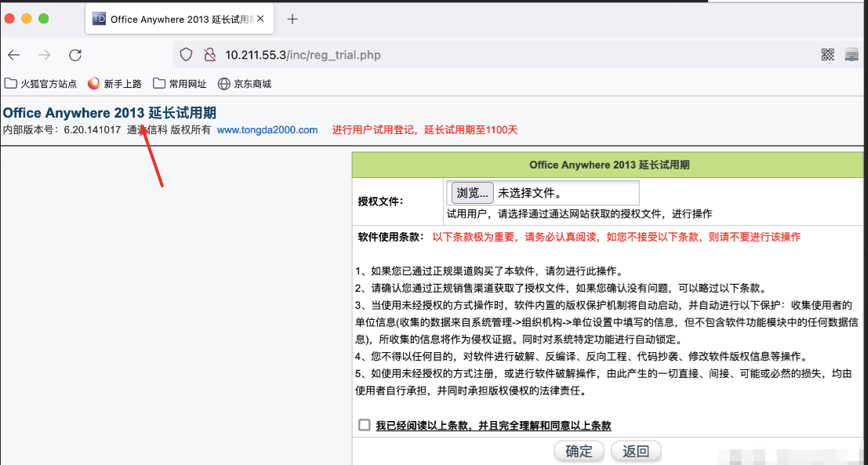The width and height of the screenshot is (868, 465).
Task: Open a new tab with plus button
Action: click(292, 19)
